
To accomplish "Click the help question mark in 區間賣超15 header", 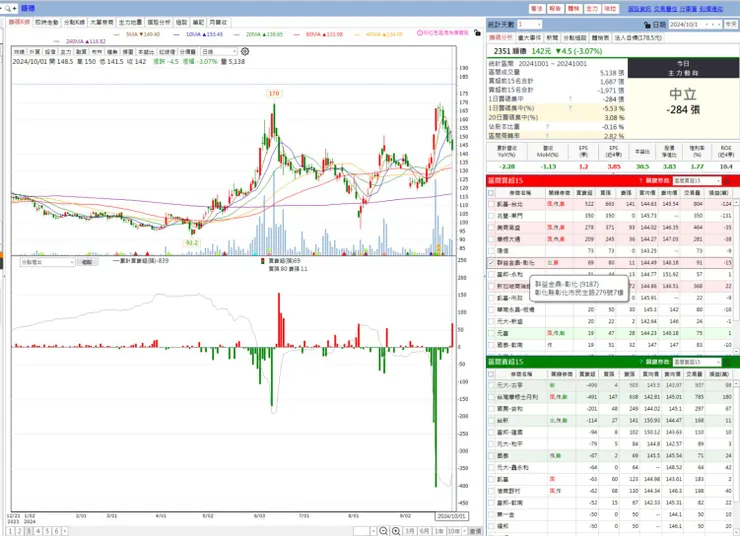I will coord(641,362).
